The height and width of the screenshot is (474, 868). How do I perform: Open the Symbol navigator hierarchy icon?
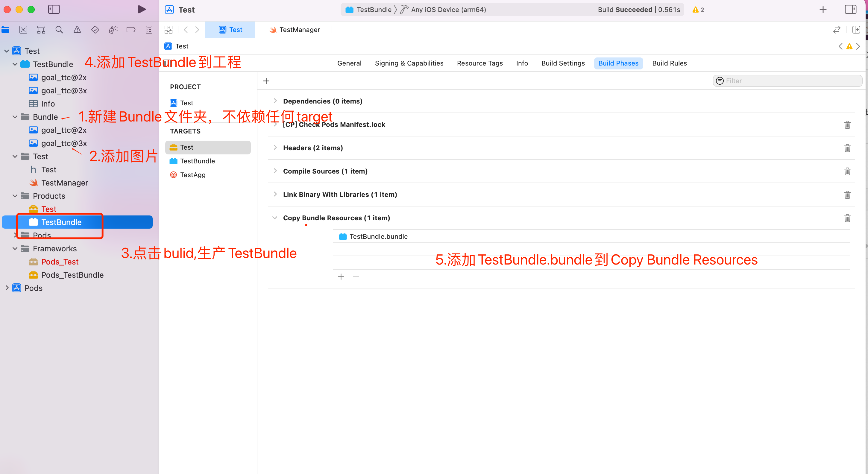[x=41, y=29]
